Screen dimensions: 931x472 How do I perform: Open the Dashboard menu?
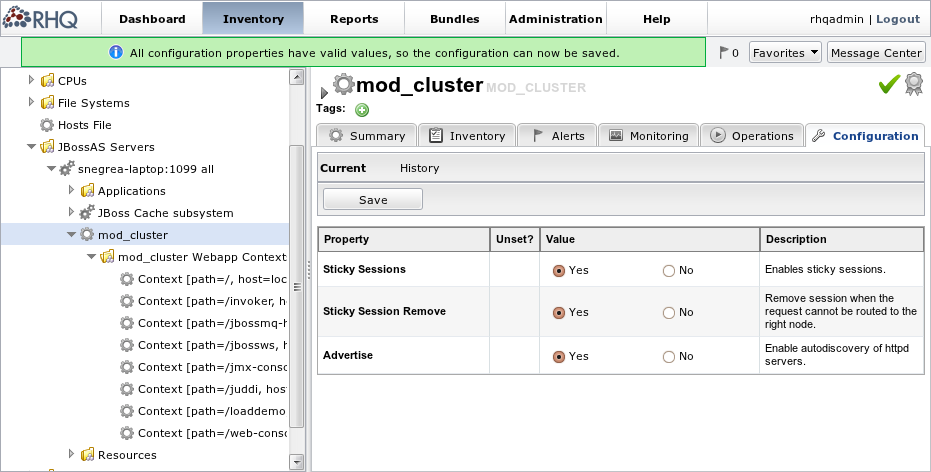pyautogui.click(x=152, y=19)
